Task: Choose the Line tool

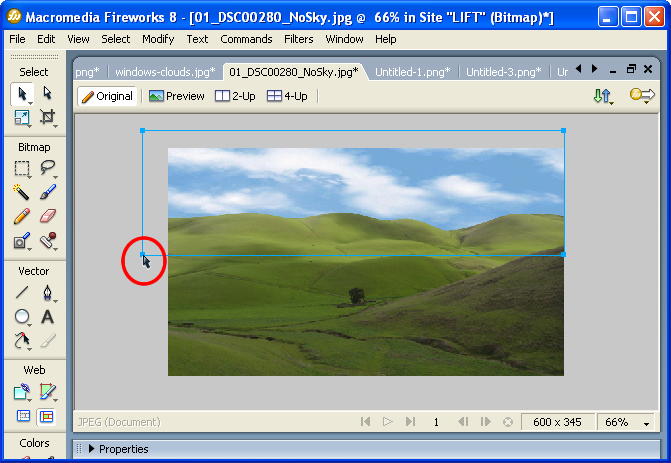Action: pyautogui.click(x=22, y=293)
